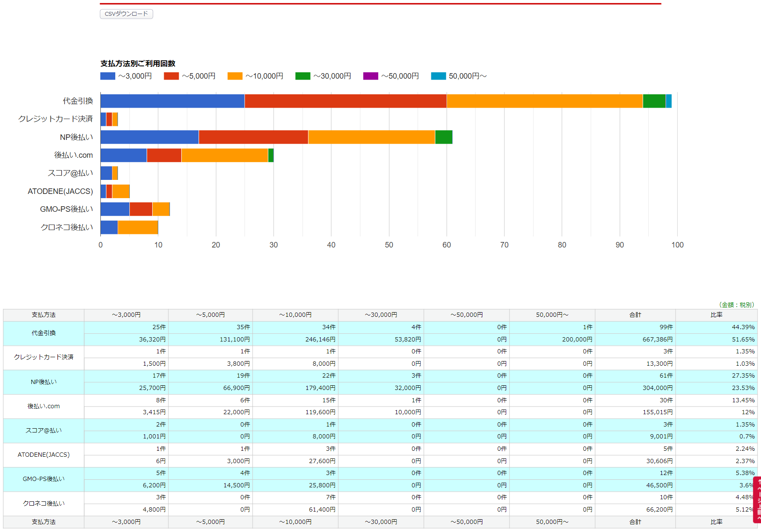This screenshot has width=761, height=532.
Task: Click the クレジットカード決済 axis label on the chart
Action: point(55,119)
